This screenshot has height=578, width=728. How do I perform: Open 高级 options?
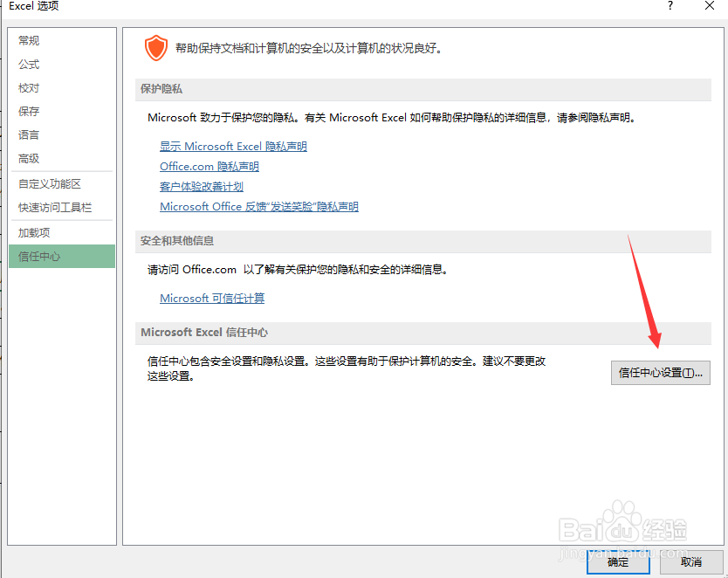click(x=62, y=159)
